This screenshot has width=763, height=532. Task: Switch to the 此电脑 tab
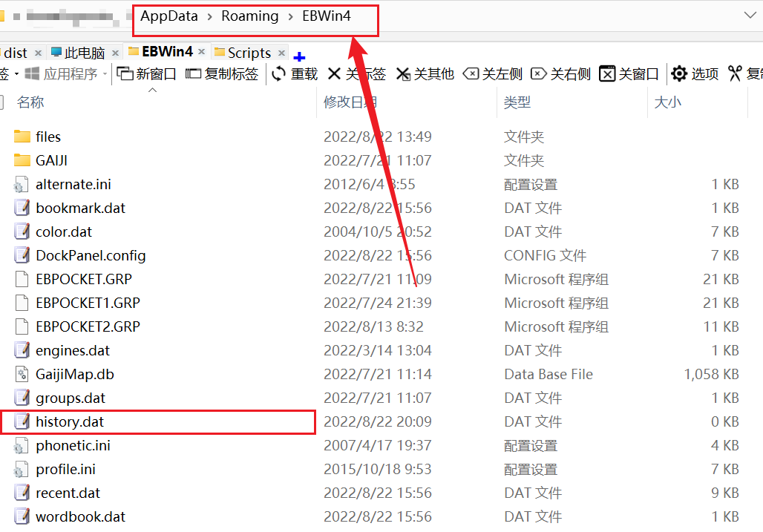pyautogui.click(x=84, y=53)
